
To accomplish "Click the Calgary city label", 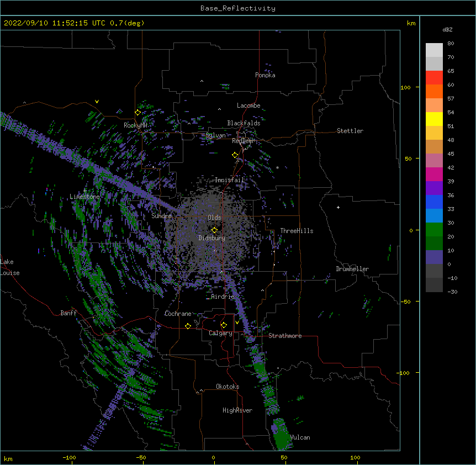I will pyautogui.click(x=220, y=333).
